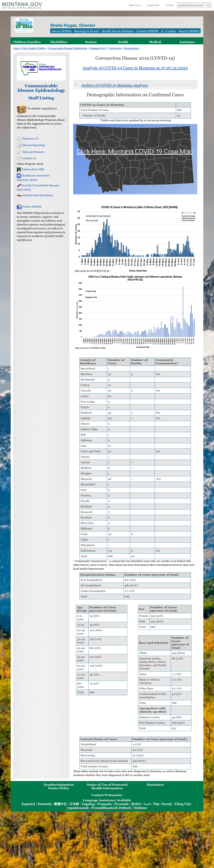Click the DPHHS logo
Image resolution: width=214 pixels, height=868 pixels.
click(24, 25)
